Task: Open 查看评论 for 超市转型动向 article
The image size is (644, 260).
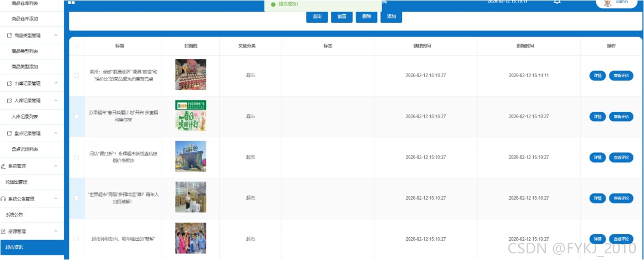Action: [621, 239]
